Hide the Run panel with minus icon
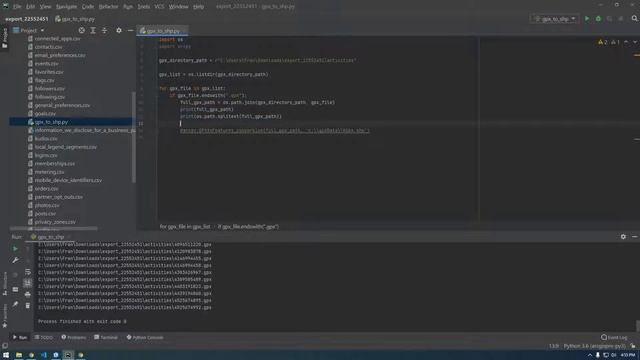The width and height of the screenshot is (640, 360). pyautogui.click(x=634, y=237)
